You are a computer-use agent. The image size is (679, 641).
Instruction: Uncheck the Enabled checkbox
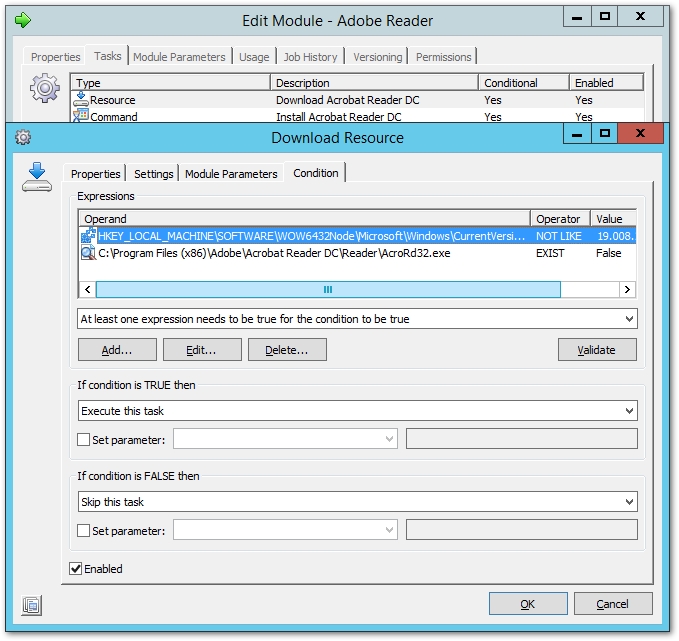[x=75, y=568]
